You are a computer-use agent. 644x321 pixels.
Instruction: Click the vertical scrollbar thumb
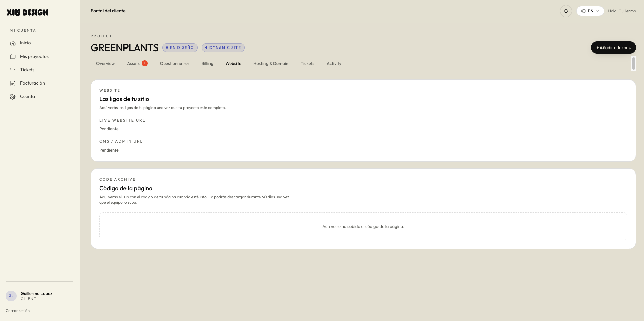tap(634, 64)
